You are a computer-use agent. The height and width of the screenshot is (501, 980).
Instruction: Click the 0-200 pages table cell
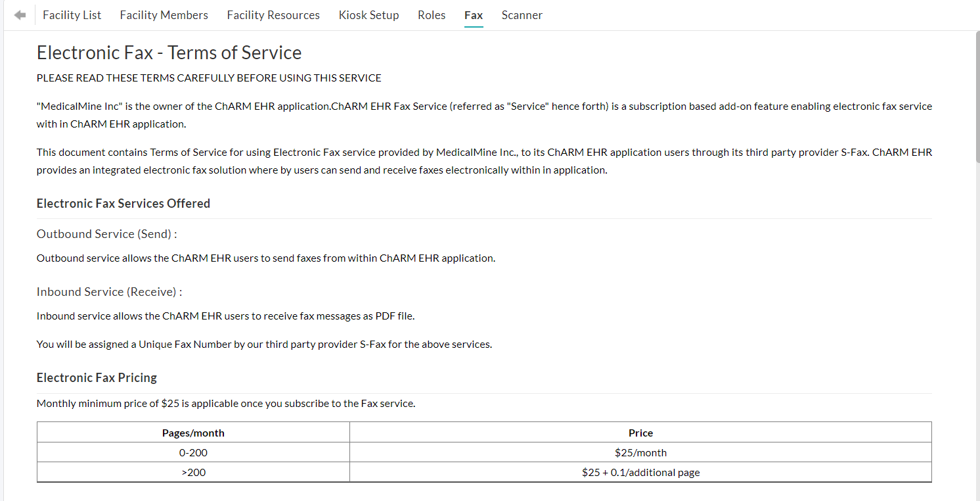(x=194, y=452)
